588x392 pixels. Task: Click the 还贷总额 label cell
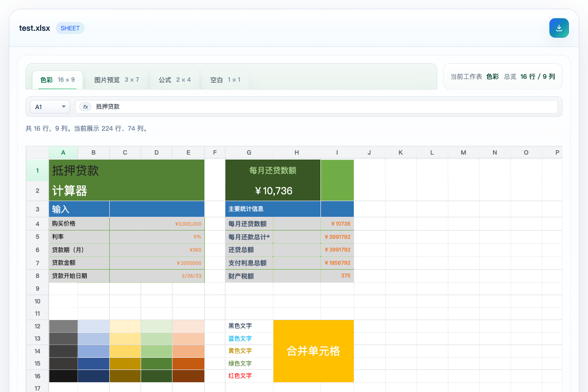pos(249,250)
